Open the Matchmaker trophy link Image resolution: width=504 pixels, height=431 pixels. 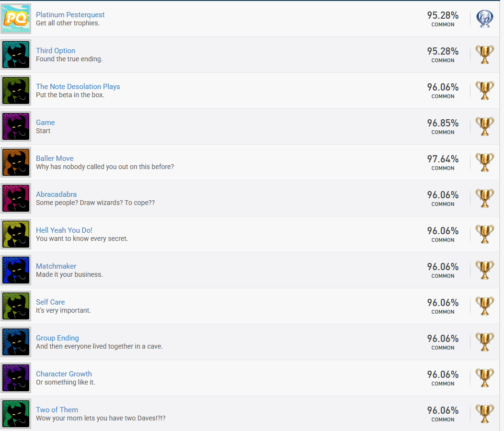pos(56,266)
